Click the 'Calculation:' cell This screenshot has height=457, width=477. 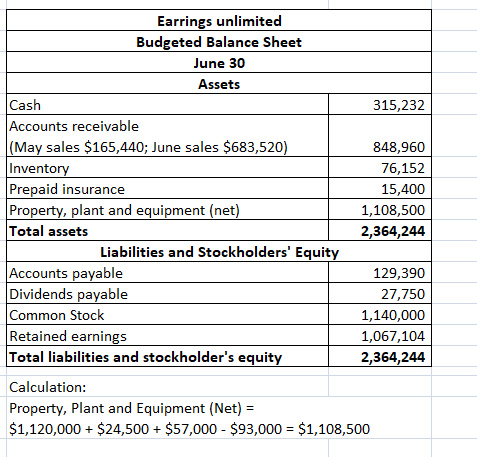[x=167, y=386]
